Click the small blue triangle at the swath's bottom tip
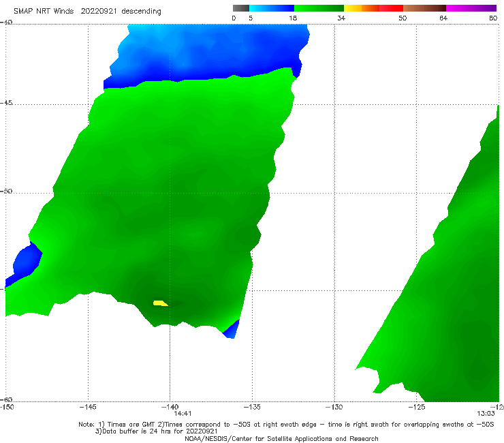The height and width of the screenshot is (443, 504). click(233, 331)
